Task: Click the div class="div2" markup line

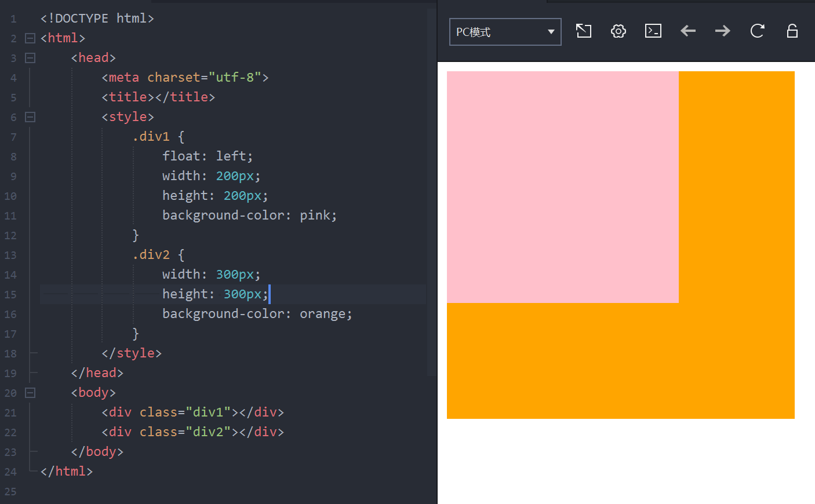Action: pyautogui.click(x=192, y=432)
